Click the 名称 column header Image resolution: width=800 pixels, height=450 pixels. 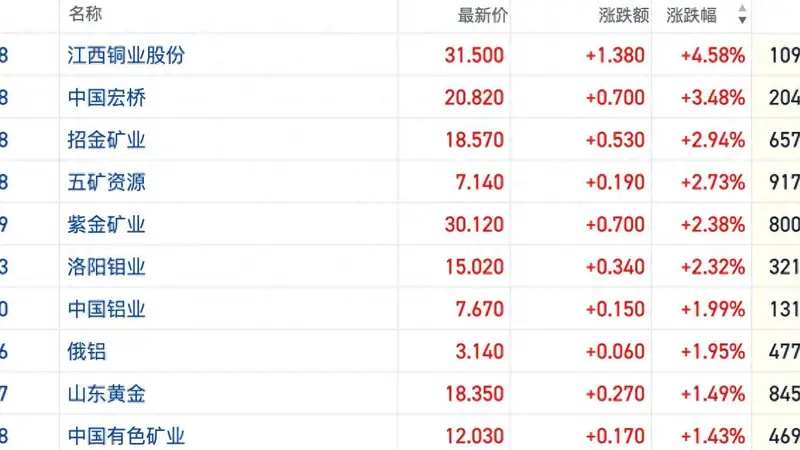(85, 14)
